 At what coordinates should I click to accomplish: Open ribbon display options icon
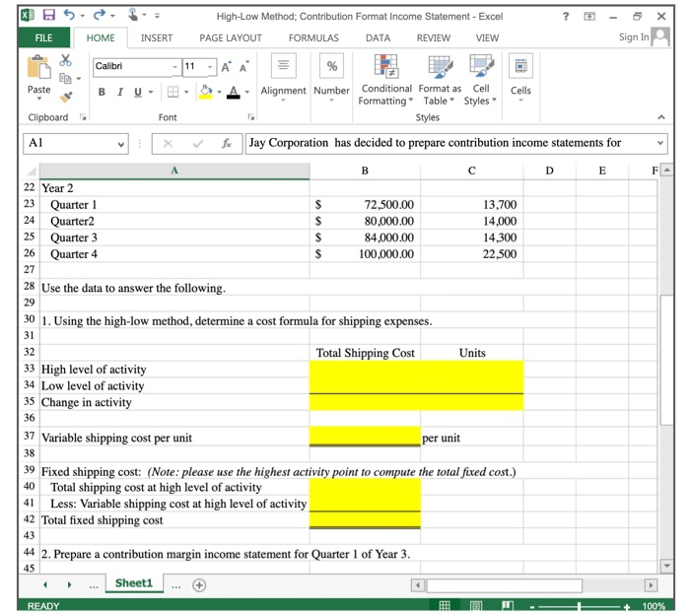(x=589, y=17)
